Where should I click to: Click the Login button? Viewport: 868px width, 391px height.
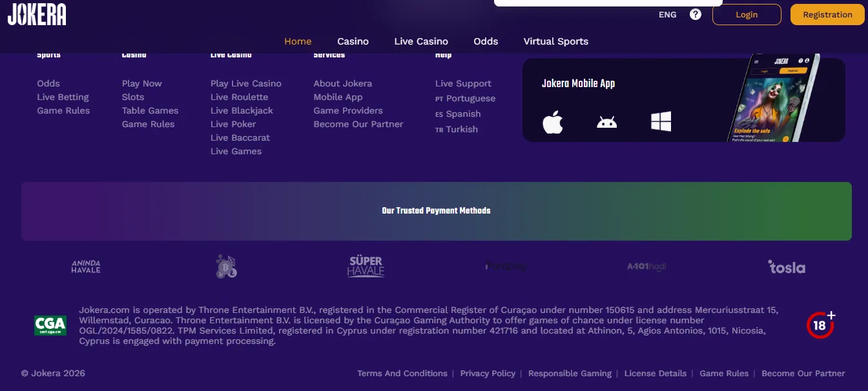(747, 15)
